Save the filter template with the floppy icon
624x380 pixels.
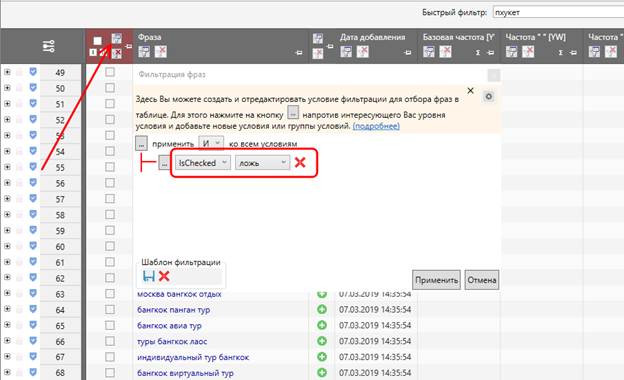(x=149, y=276)
